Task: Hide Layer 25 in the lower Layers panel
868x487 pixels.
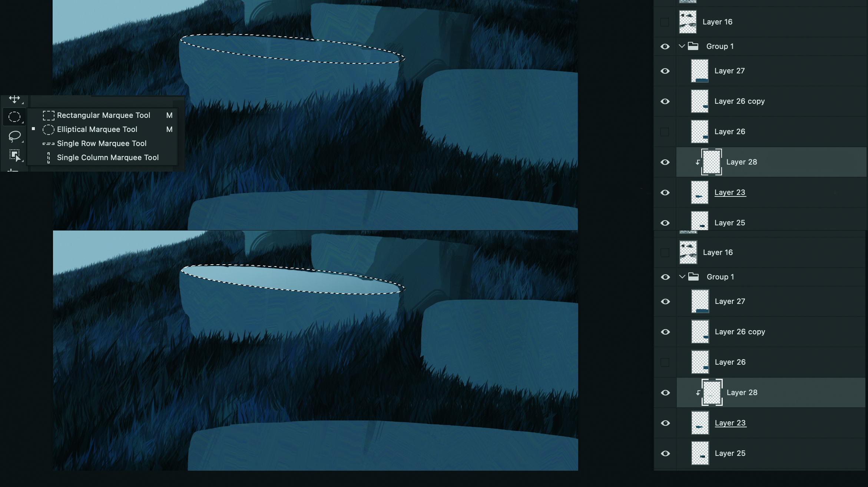Action: [665, 453]
